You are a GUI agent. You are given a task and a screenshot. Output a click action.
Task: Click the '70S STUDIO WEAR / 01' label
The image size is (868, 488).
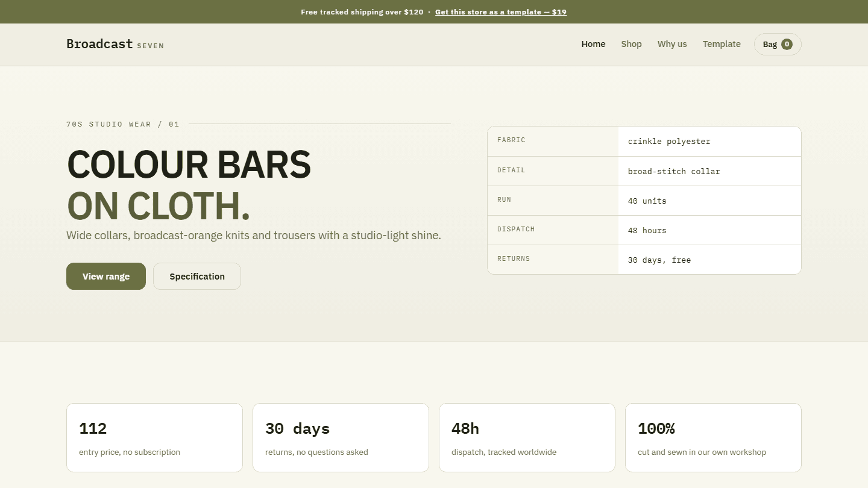[x=123, y=124]
